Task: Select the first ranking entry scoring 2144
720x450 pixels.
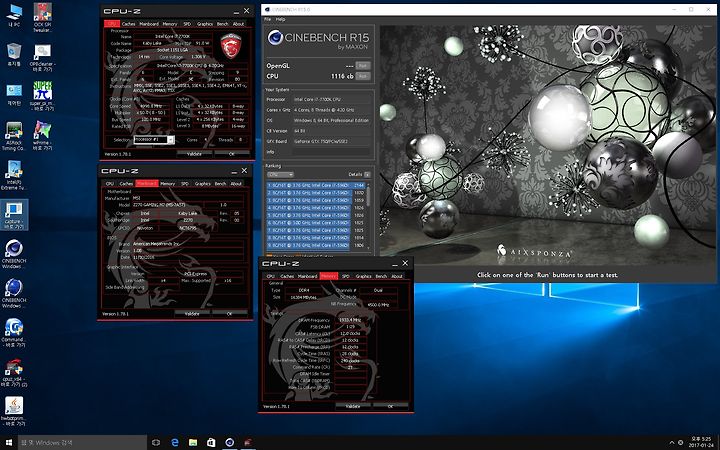Action: (315, 185)
